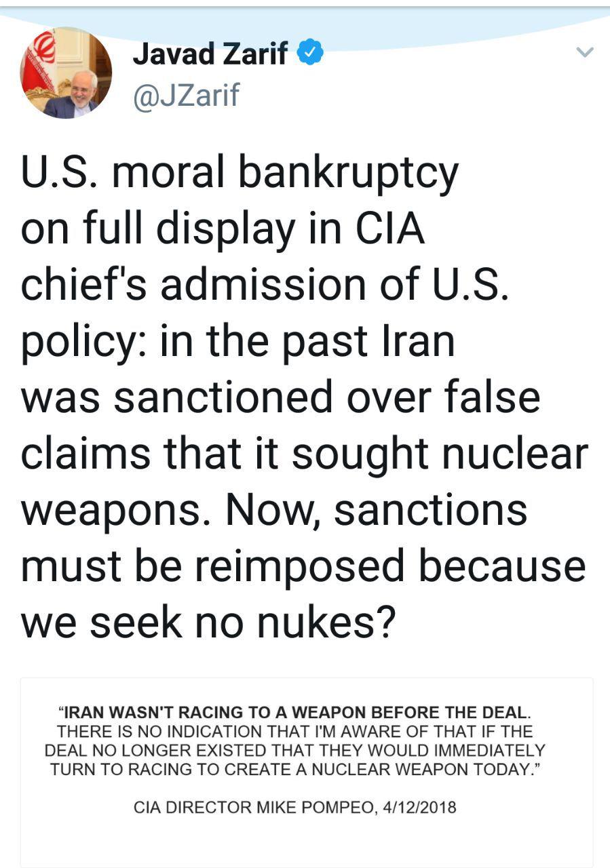This screenshot has height=868, width=610.
Task: Click 'policy: in the past Iran' text
Action: 237,342
